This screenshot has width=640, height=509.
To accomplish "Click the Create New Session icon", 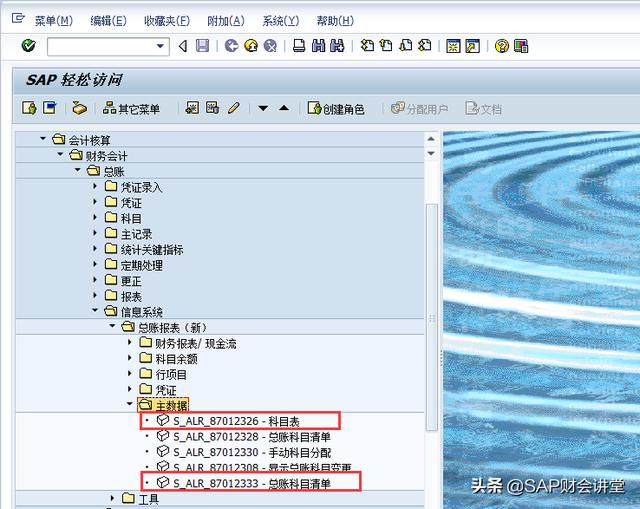I will click(453, 46).
